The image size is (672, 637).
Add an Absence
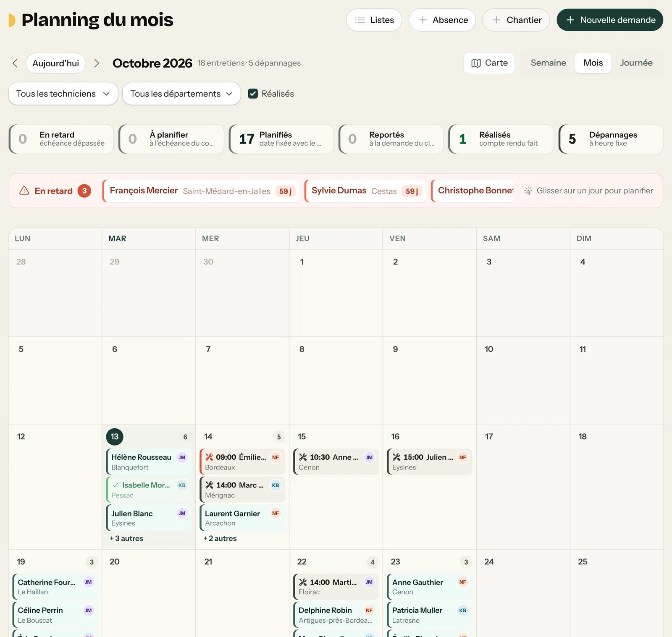(x=442, y=20)
